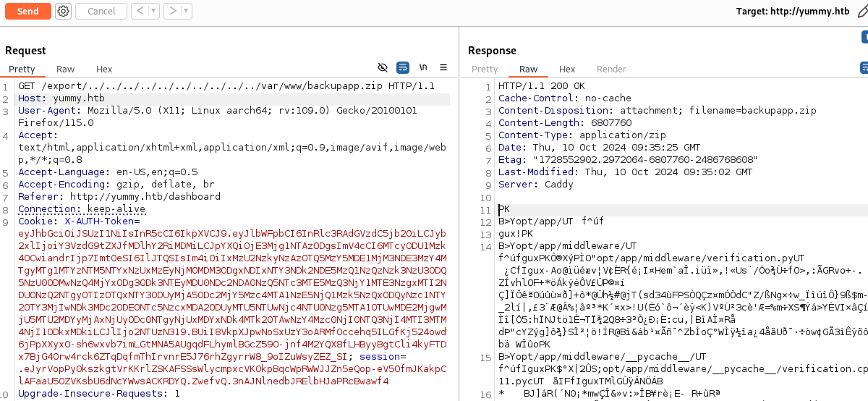The width and height of the screenshot is (868, 401).
Task: Open the request hamburger options menu
Action: (x=443, y=67)
